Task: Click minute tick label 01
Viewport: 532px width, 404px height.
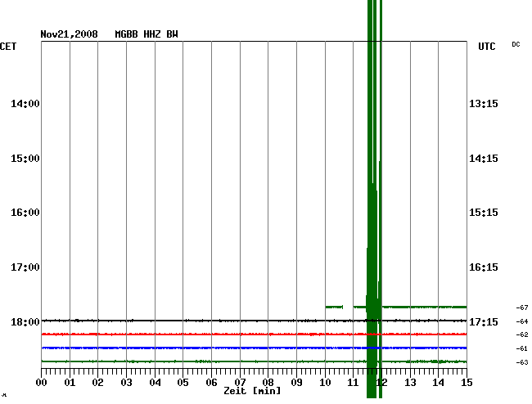Action: [x=70, y=383]
